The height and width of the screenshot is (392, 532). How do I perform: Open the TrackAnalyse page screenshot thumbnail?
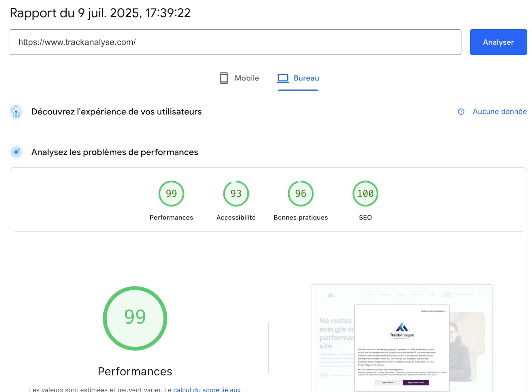coord(402,338)
